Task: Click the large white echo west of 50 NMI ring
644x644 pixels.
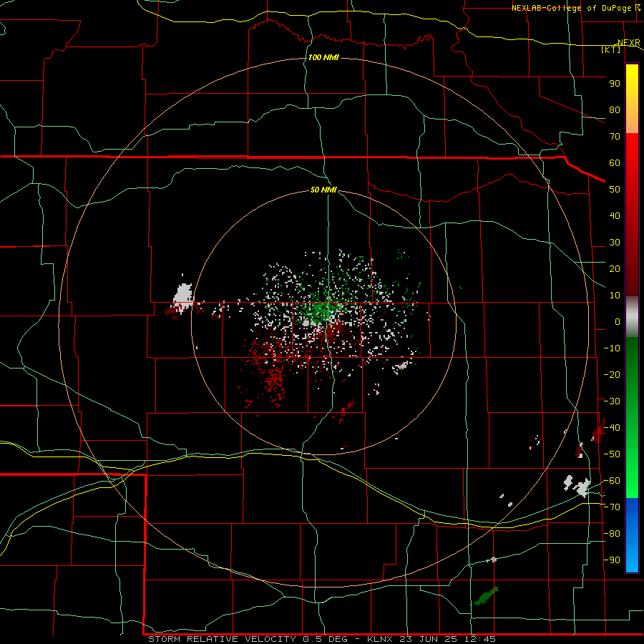Action: pos(183,298)
